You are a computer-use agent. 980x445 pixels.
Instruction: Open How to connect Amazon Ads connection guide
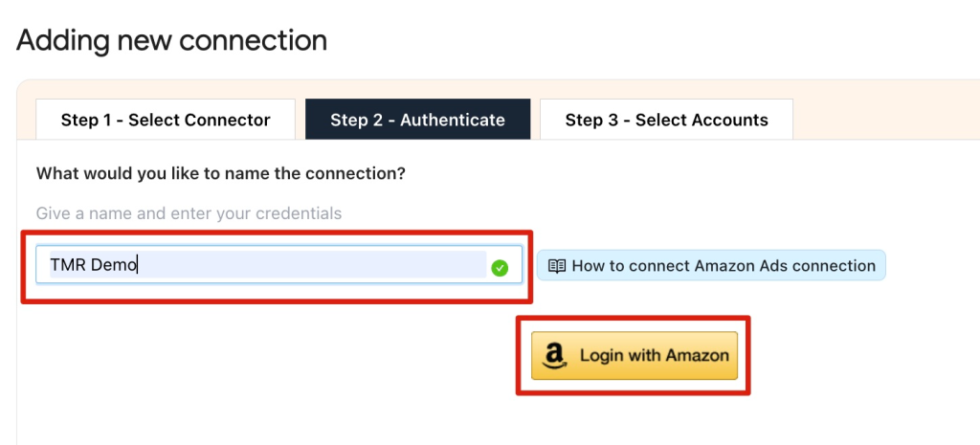click(x=711, y=266)
